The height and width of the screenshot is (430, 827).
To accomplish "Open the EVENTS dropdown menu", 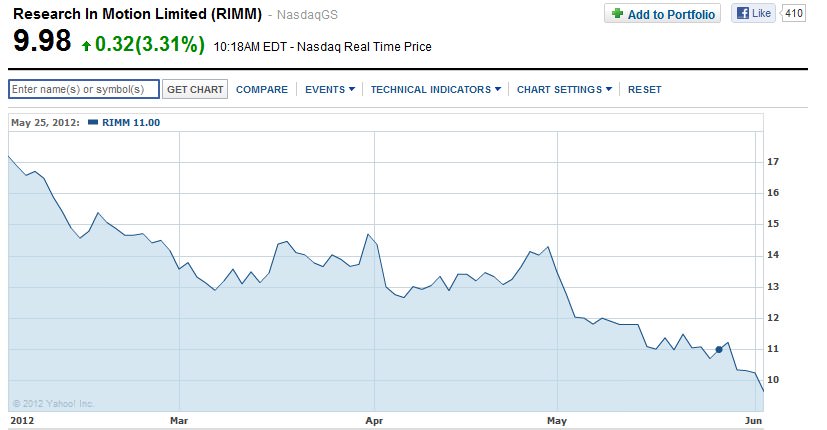I will click(x=330, y=90).
